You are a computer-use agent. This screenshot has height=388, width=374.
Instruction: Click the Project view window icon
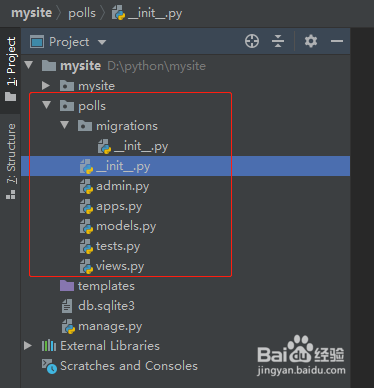[x=37, y=42]
